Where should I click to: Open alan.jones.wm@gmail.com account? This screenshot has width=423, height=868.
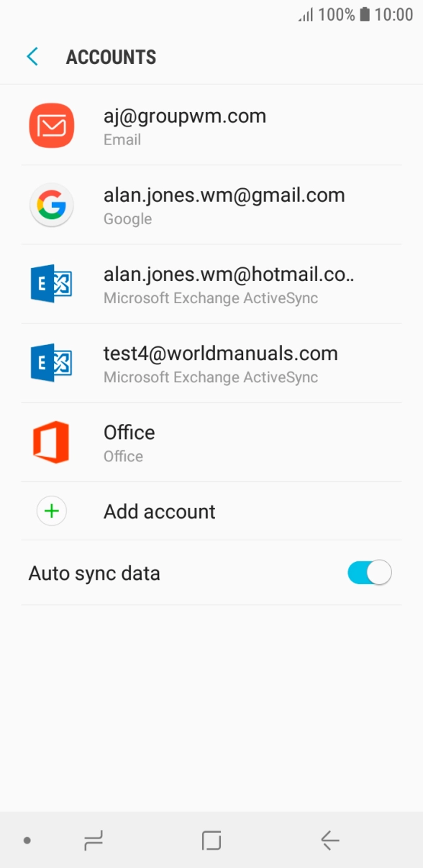tap(211, 205)
